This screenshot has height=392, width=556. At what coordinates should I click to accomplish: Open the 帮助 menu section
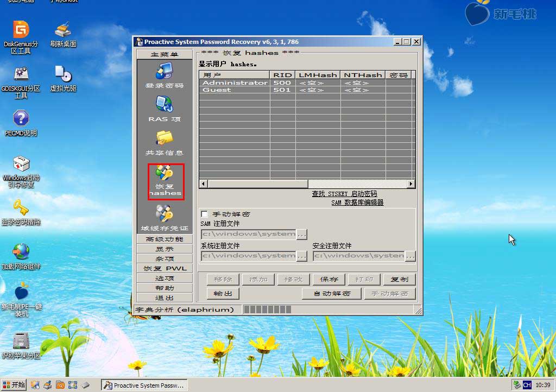coord(165,288)
